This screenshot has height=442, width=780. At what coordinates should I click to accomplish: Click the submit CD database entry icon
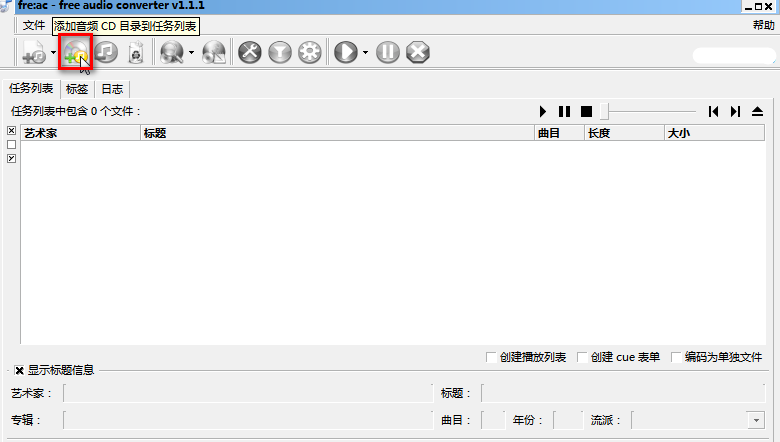pos(214,52)
